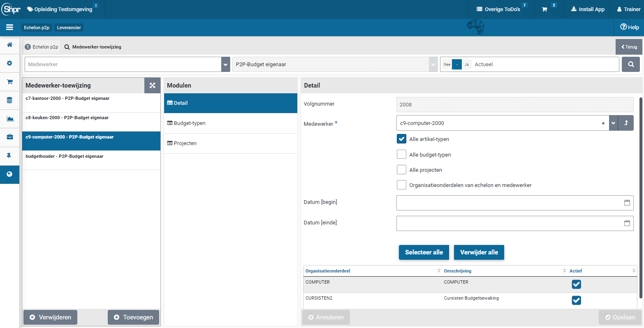Image resolution: width=644 pixels, height=328 pixels.
Task: Click the area chart sidebar icon
Action: [x=9, y=119]
